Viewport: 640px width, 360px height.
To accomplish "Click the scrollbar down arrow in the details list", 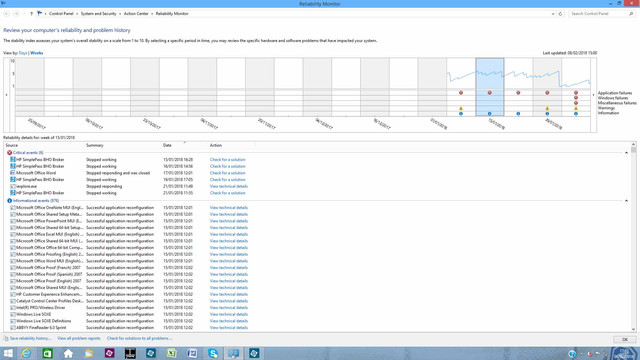I will click(x=633, y=329).
